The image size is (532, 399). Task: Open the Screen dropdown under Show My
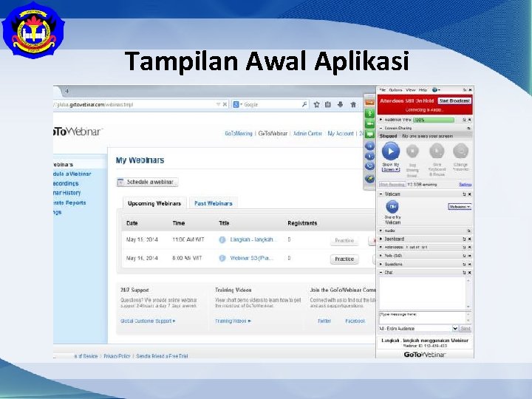(x=391, y=169)
